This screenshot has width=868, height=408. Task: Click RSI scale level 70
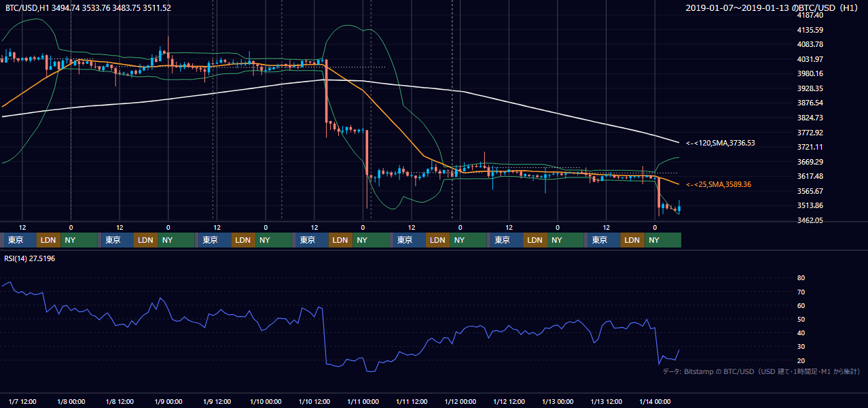coord(801,292)
